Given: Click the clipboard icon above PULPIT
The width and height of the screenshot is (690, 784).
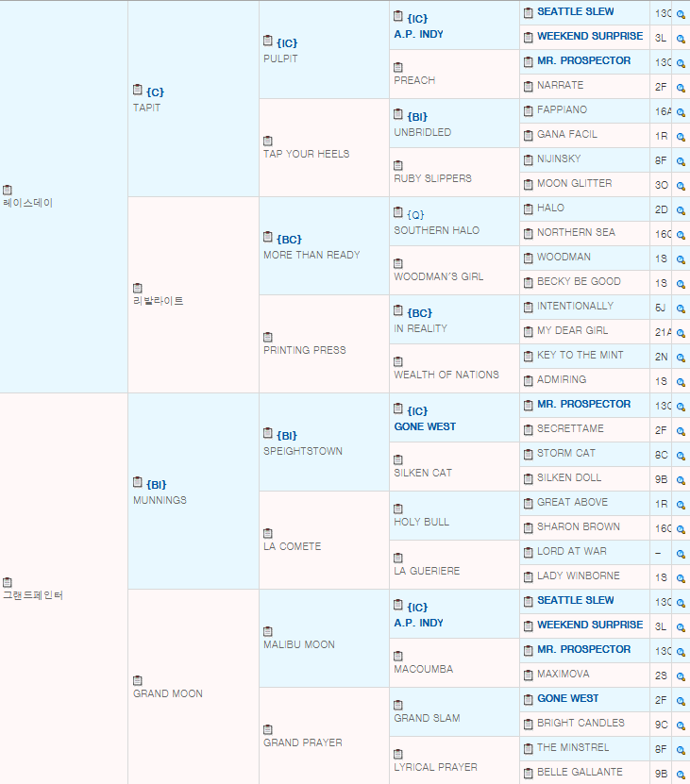Looking at the screenshot, I should pyautogui.click(x=268, y=41).
